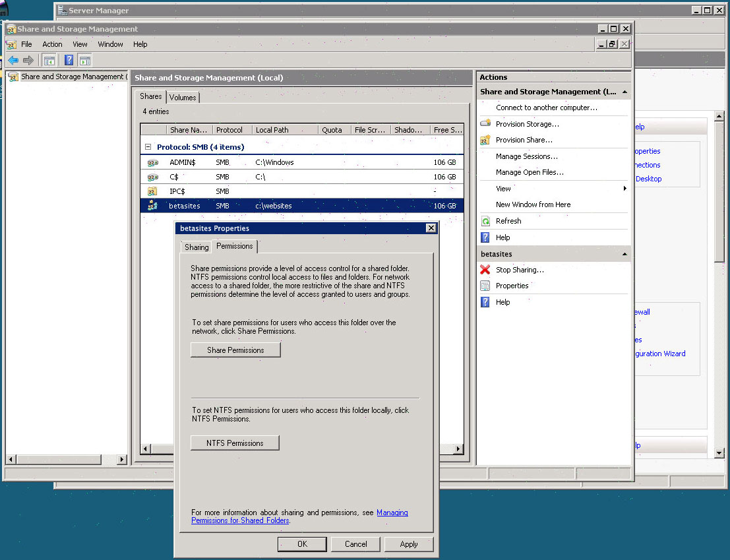Viewport: 730px width, 560px height.
Task: Switch to the Volumes tab
Action: tap(183, 97)
